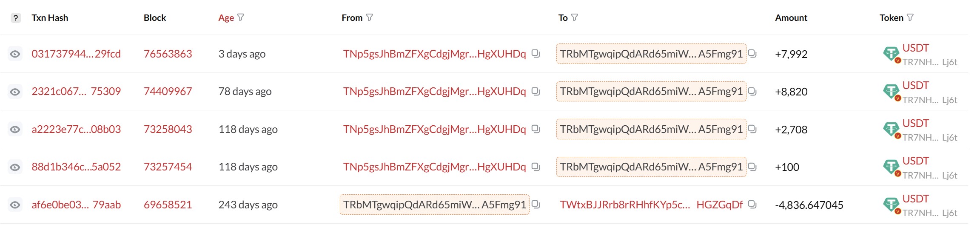This screenshot has height=225, width=980.
Task: Copy From address in 73258043 row
Action: [536, 129]
